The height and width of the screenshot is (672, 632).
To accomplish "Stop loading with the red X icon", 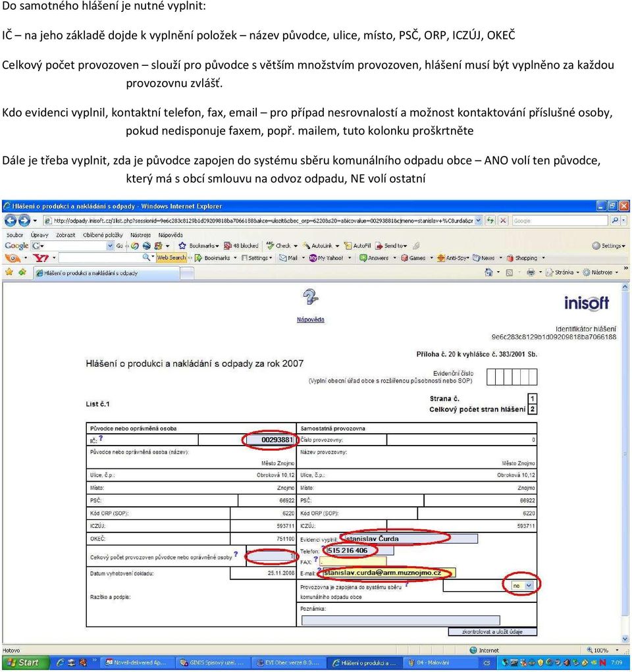I will point(503,220).
